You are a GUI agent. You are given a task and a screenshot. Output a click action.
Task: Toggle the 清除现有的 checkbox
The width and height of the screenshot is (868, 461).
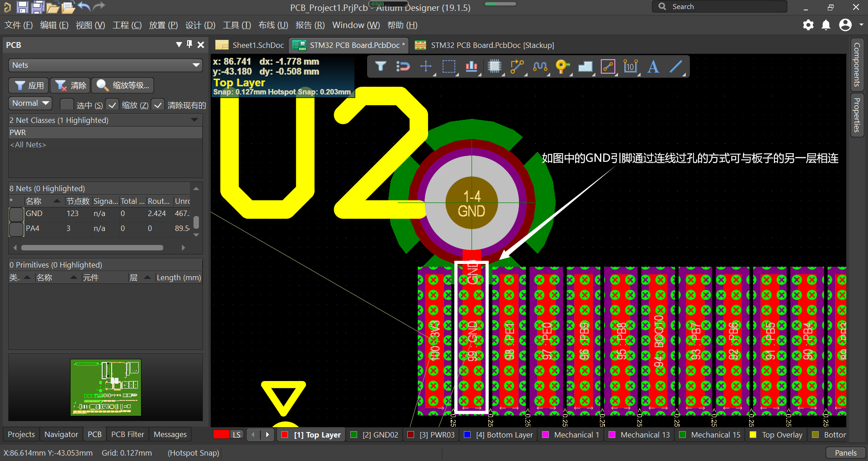pos(157,105)
